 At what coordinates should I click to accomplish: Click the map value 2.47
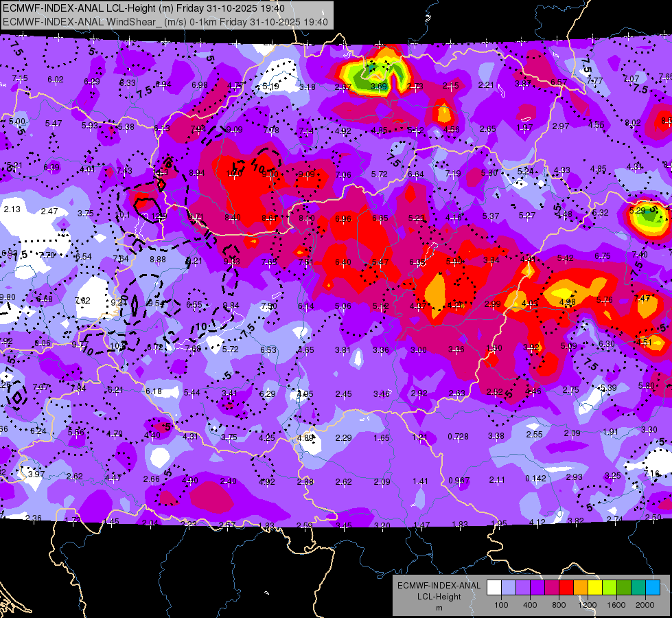(x=49, y=211)
